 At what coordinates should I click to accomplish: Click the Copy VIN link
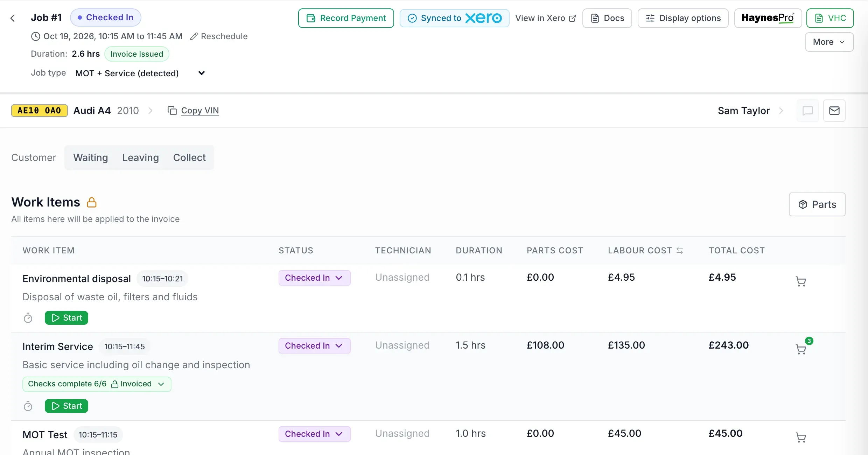coord(200,111)
